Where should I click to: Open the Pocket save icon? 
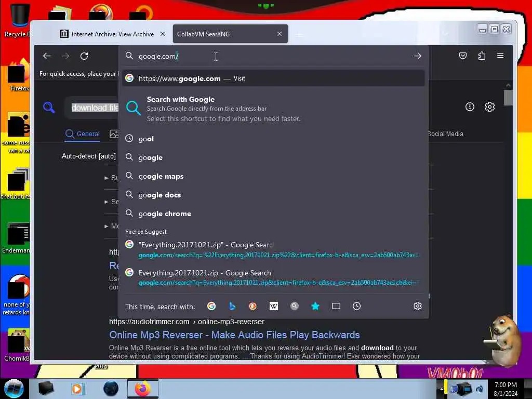463,56
